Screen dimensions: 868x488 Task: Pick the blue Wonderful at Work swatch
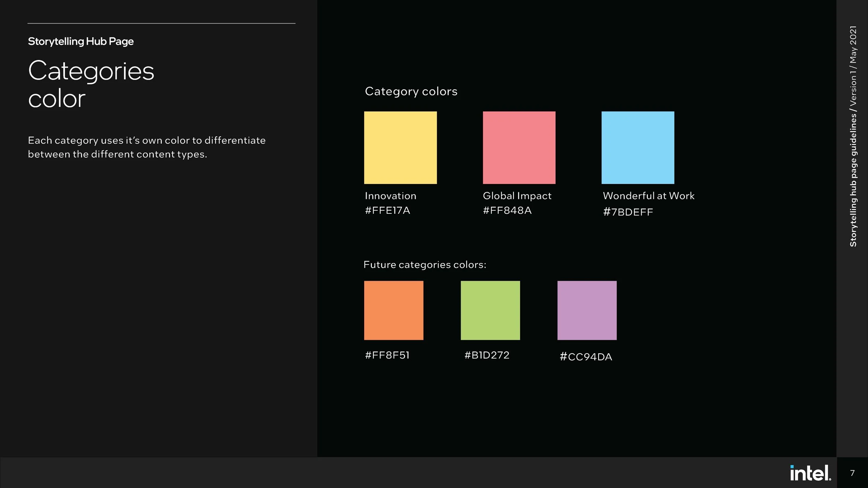(638, 148)
